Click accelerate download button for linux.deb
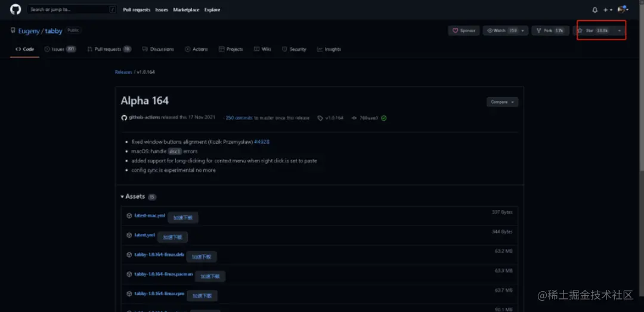 coord(202,257)
